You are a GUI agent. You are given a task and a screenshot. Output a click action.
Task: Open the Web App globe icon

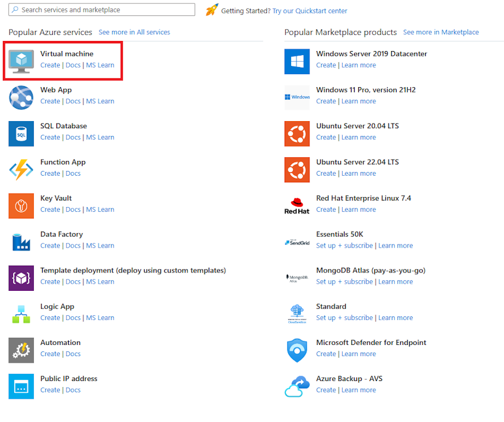[21, 97]
